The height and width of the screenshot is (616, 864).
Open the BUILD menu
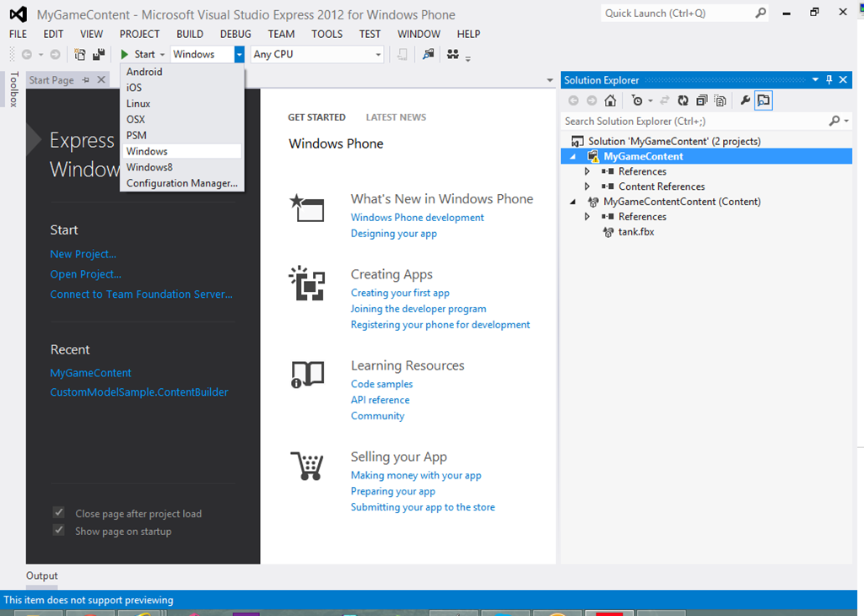point(190,34)
